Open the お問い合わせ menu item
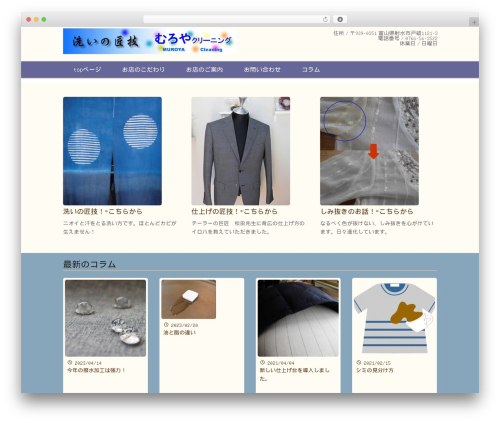Screen dimensions: 500x423 262,69
